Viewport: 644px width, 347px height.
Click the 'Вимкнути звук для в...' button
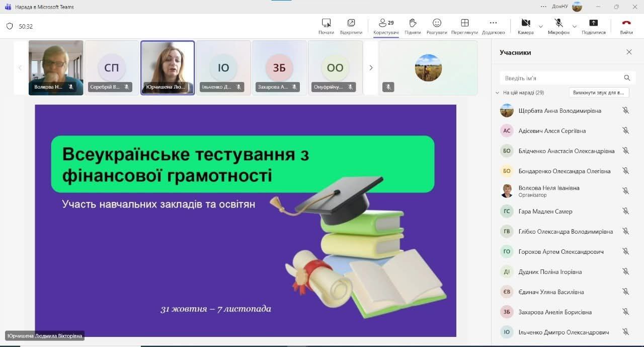599,93
